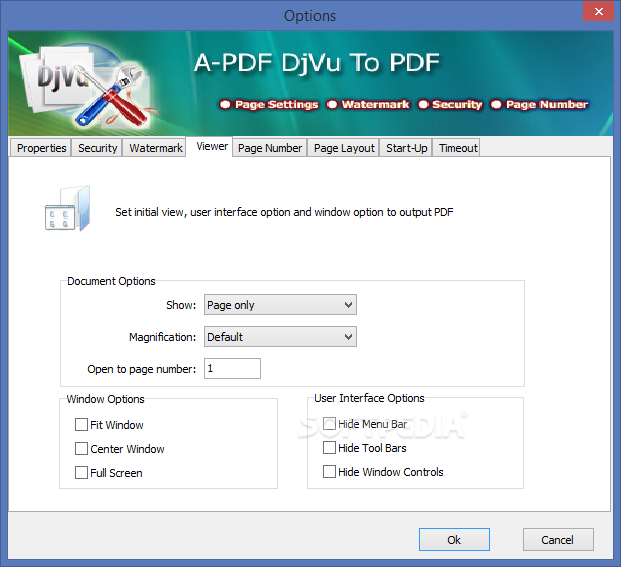Confirm settings with the Ok button
This screenshot has width=621, height=567.
tap(454, 539)
